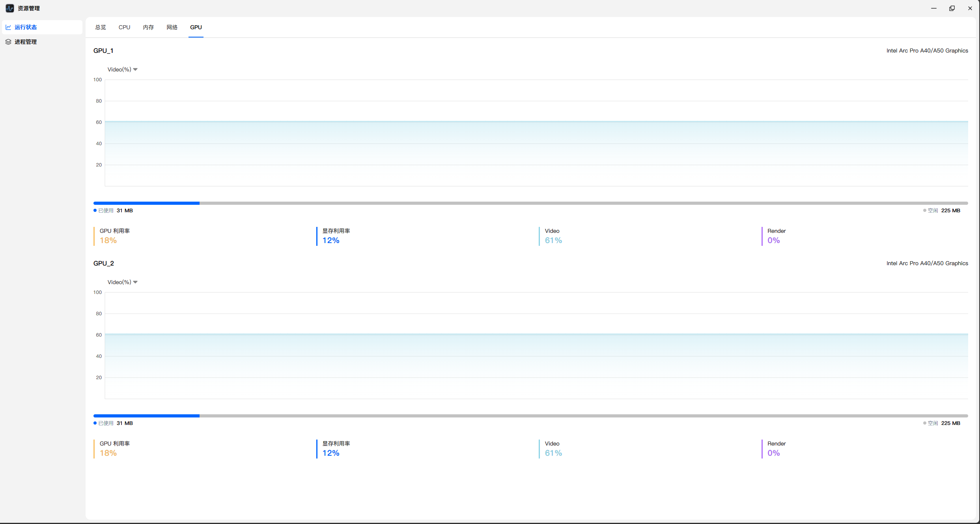Image resolution: width=980 pixels, height=524 pixels.
Task: Restore down the 资源管理 window
Action: (x=952, y=8)
